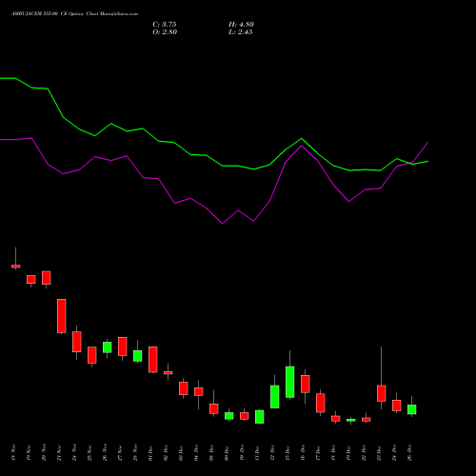Click the 21 Nov date label
Viewport: 476px width, 476px height.
pos(59,452)
